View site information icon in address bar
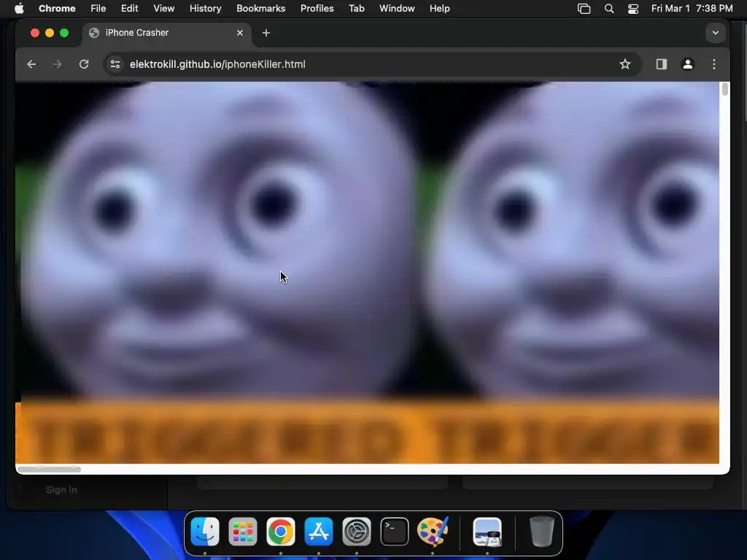The height and width of the screenshot is (560, 747). pyautogui.click(x=115, y=64)
